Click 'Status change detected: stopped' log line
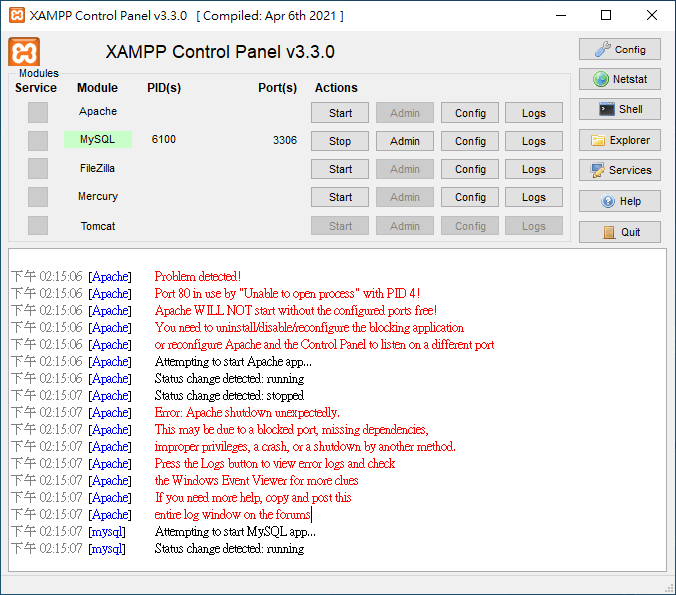 click(x=229, y=395)
